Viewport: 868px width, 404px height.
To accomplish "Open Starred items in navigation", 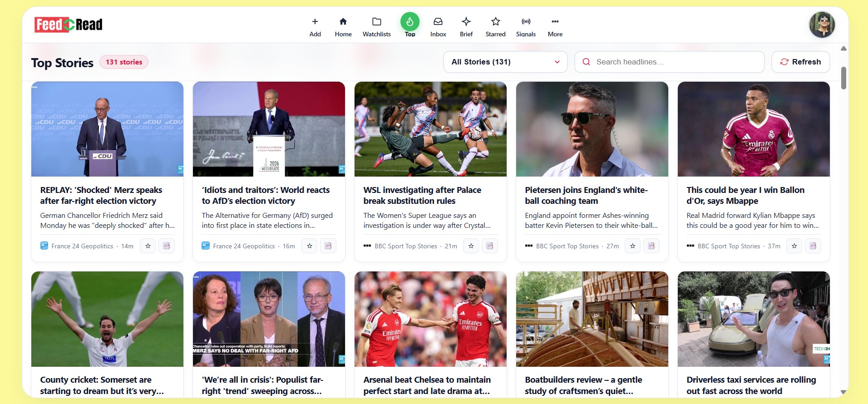I will point(495,26).
